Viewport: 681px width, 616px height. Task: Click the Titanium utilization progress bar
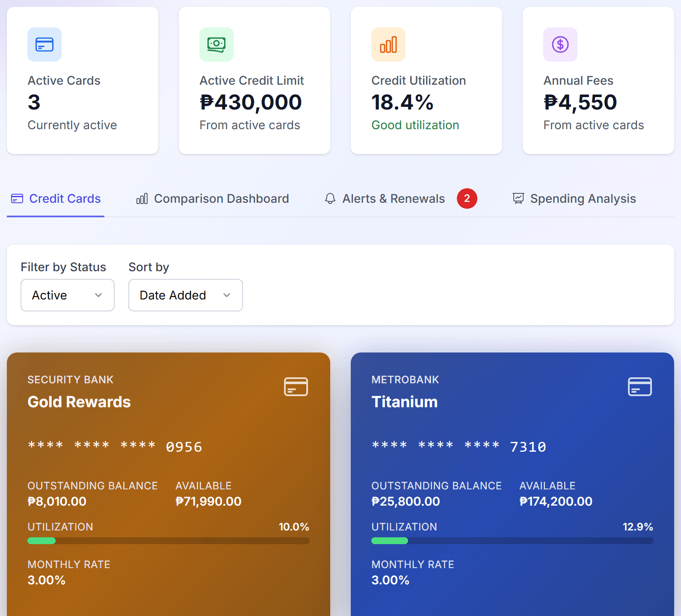[512, 541]
